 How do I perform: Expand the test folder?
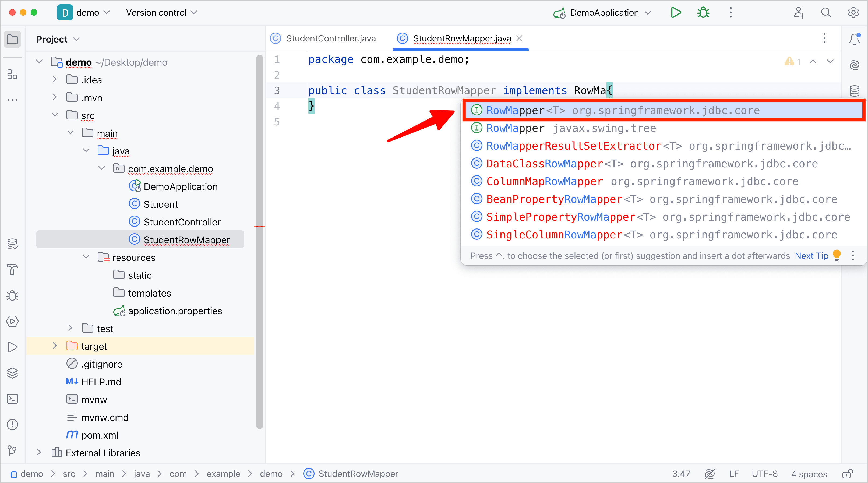70,328
